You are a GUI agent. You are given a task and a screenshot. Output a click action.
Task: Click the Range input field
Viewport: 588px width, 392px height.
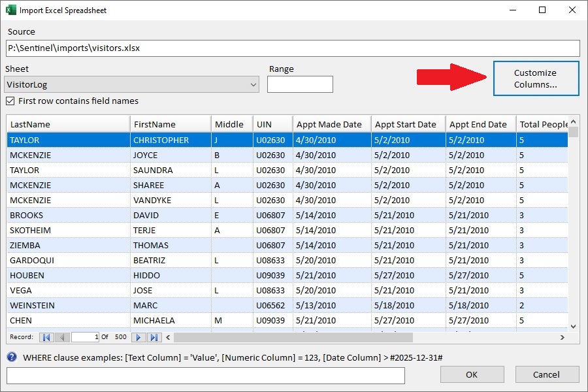pos(300,84)
